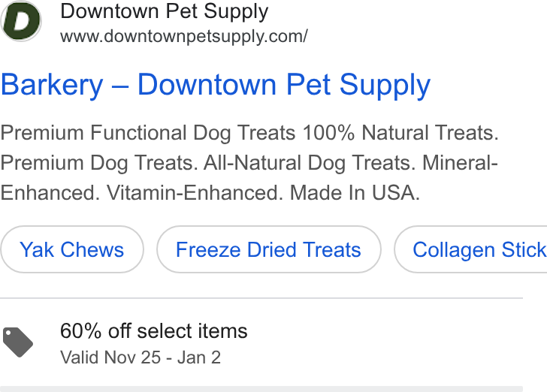Select the Freeze Dried Treats chip

click(269, 249)
